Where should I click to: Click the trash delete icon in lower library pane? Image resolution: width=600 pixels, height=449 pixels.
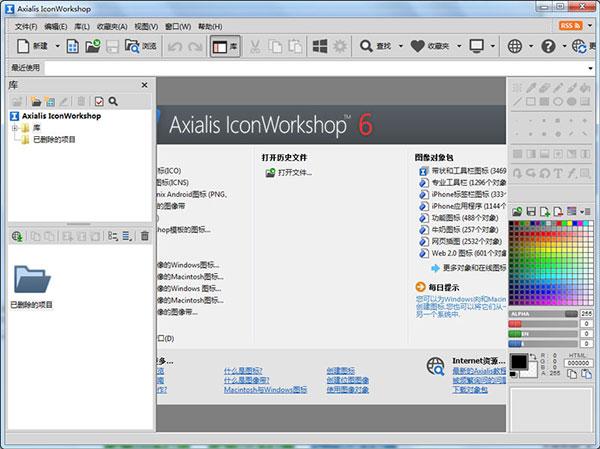(145, 236)
